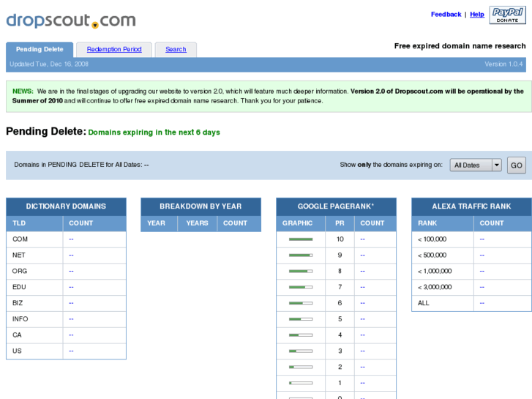The height and width of the screenshot is (399, 532).
Task: Click the PageRank 2 count link
Action: point(363,367)
